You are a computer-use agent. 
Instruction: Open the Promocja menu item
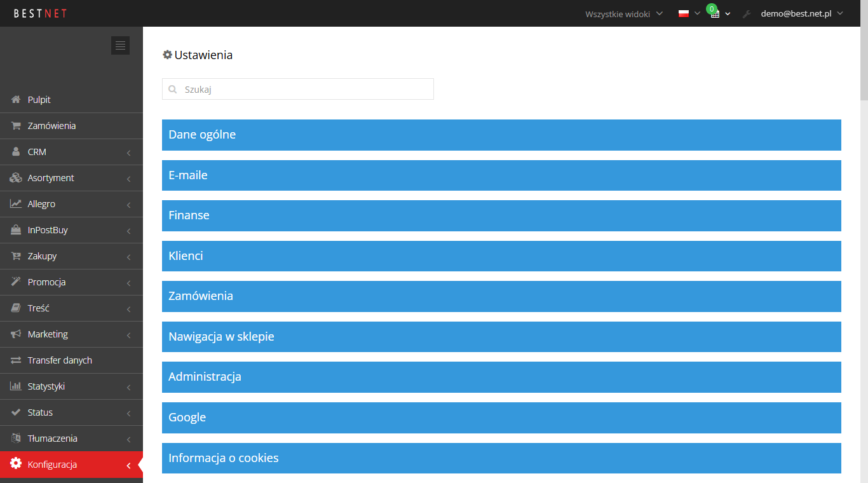pos(71,282)
